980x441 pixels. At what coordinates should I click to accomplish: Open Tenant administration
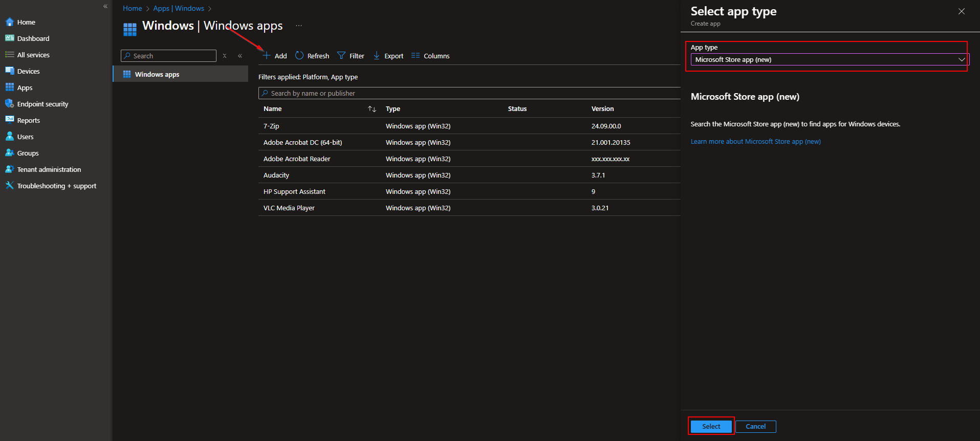point(49,169)
